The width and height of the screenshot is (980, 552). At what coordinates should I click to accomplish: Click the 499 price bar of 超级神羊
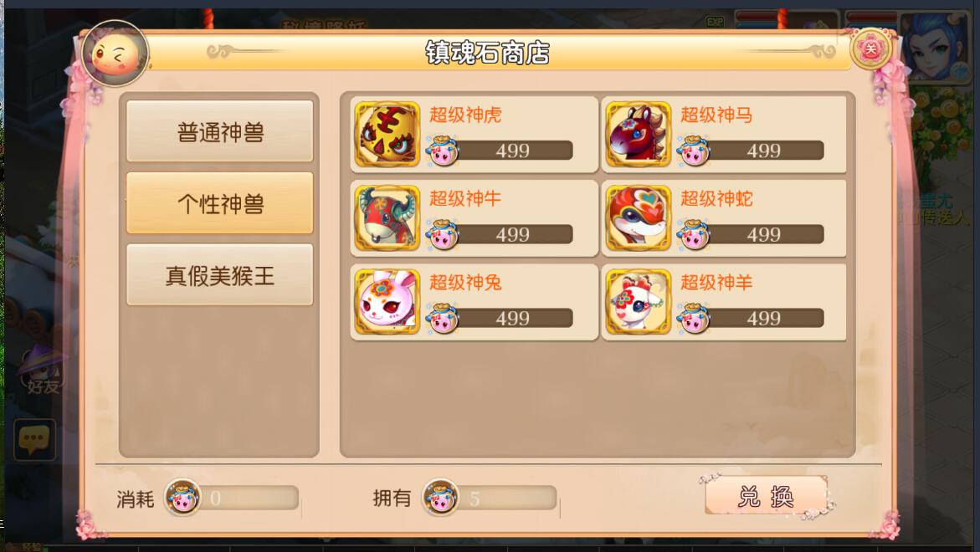tap(763, 318)
